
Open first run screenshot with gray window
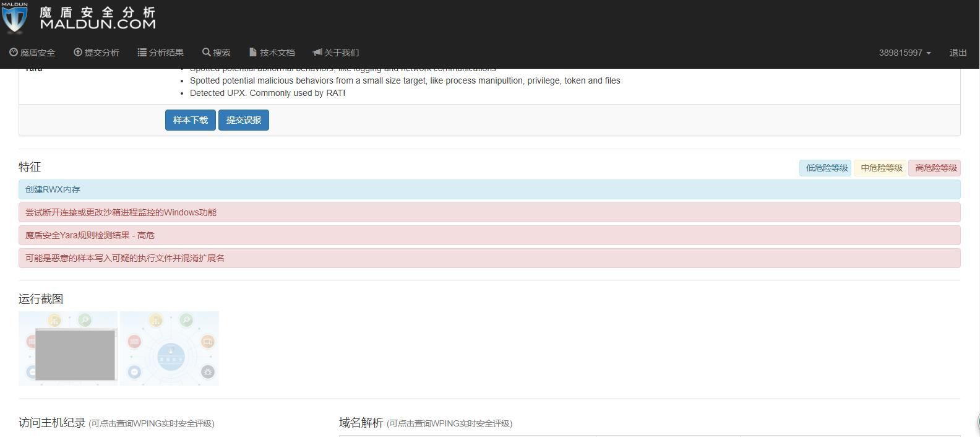pos(68,348)
